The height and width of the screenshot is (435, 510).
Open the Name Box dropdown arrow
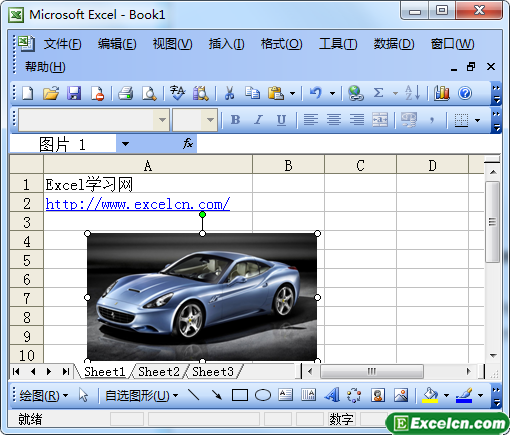pyautogui.click(x=125, y=144)
